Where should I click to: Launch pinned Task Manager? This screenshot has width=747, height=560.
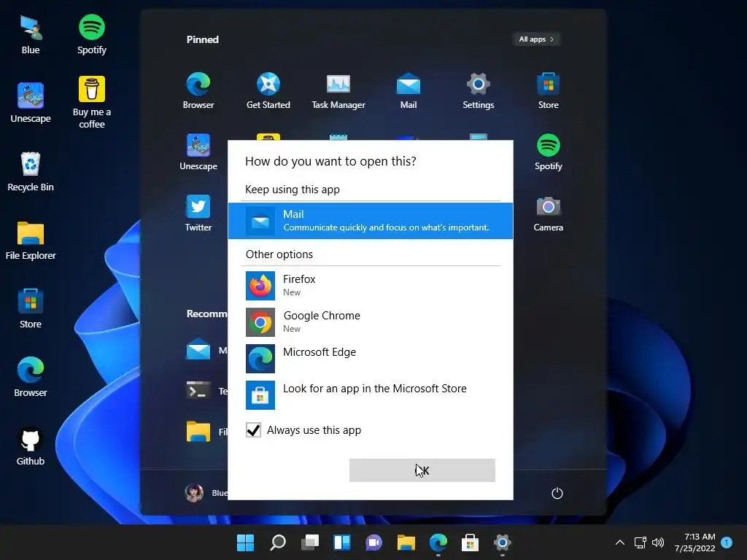(x=338, y=91)
